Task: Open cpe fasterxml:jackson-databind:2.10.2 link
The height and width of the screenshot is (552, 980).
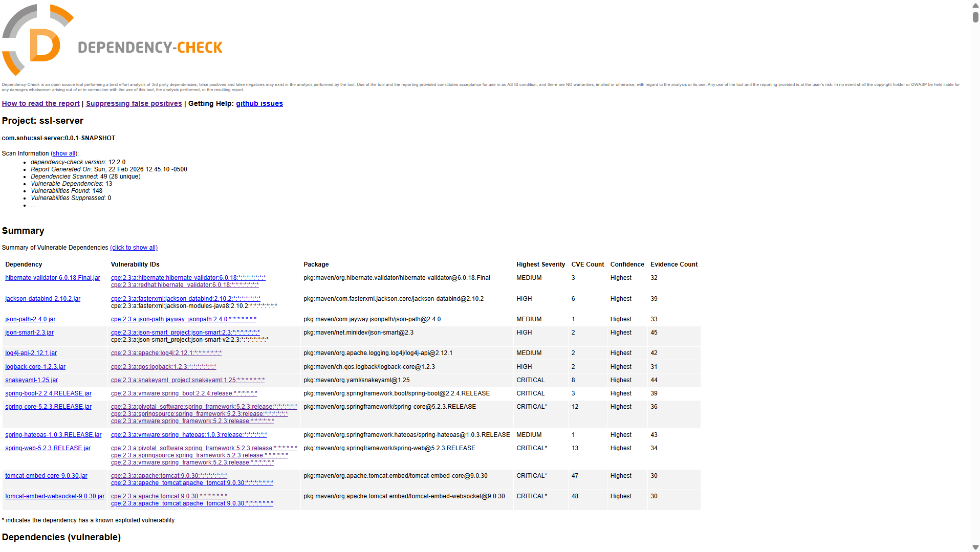Action: [186, 299]
